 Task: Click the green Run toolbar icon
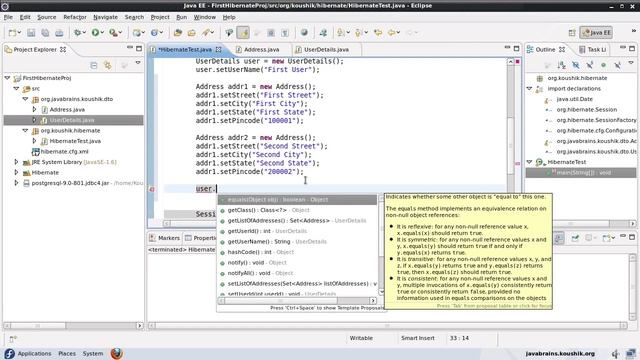pyautogui.click(x=95, y=33)
